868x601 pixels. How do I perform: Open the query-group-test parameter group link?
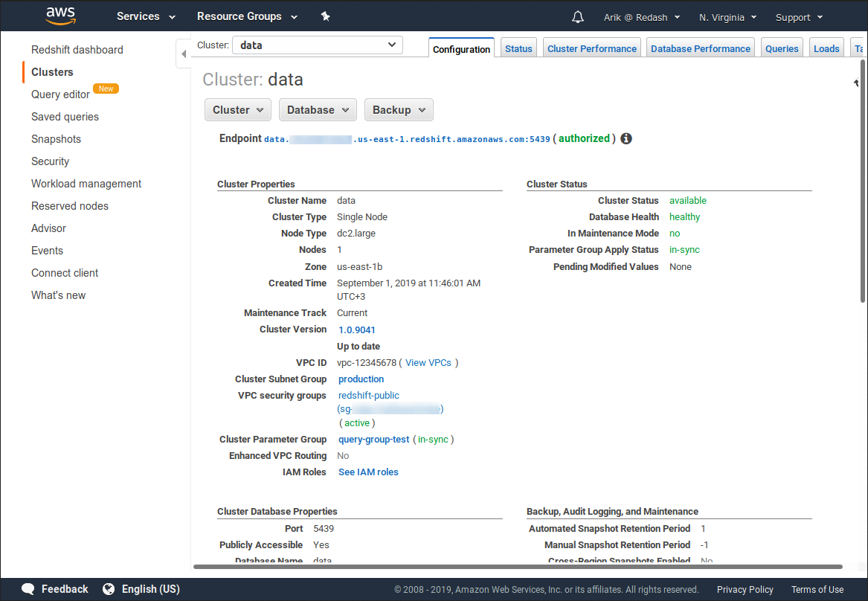[x=373, y=439]
